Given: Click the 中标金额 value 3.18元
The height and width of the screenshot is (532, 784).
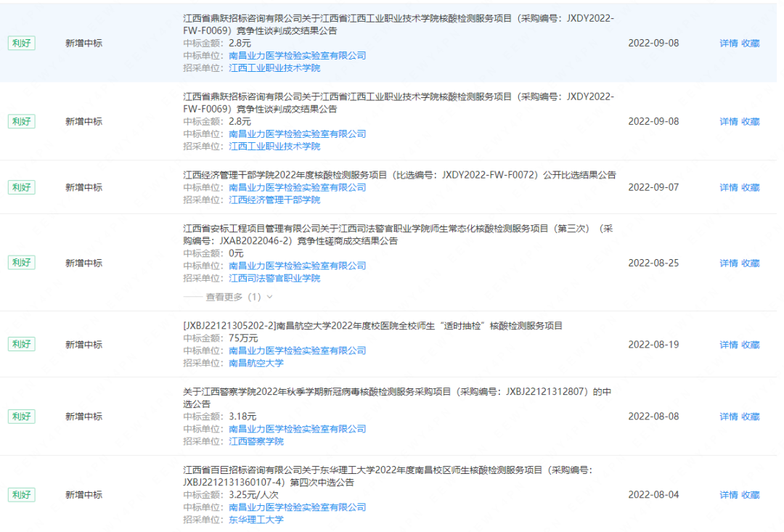Looking at the screenshot, I should coord(242,417).
